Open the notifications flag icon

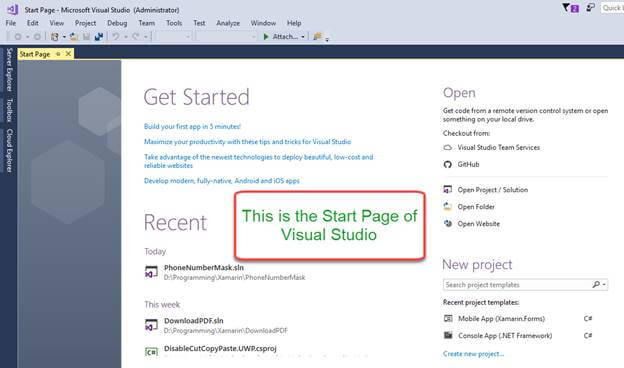(x=570, y=8)
